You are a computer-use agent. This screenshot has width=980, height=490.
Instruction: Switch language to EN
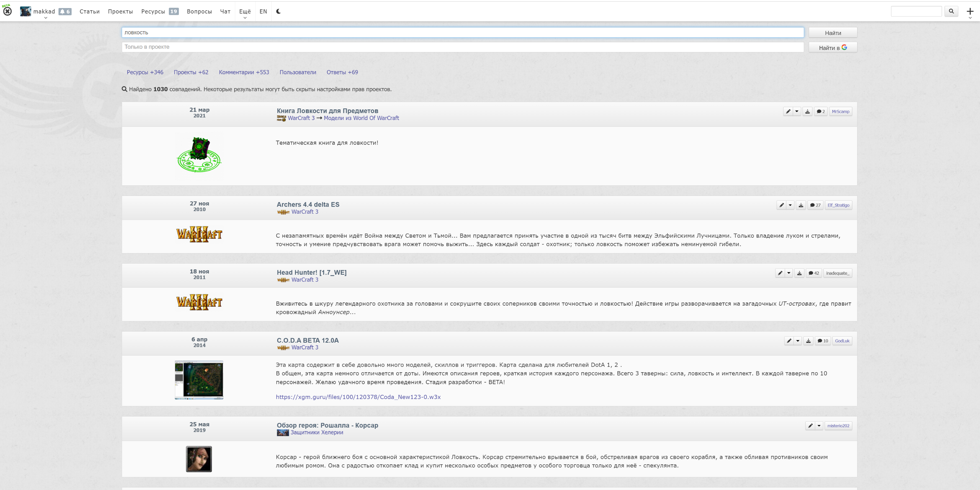click(x=263, y=11)
